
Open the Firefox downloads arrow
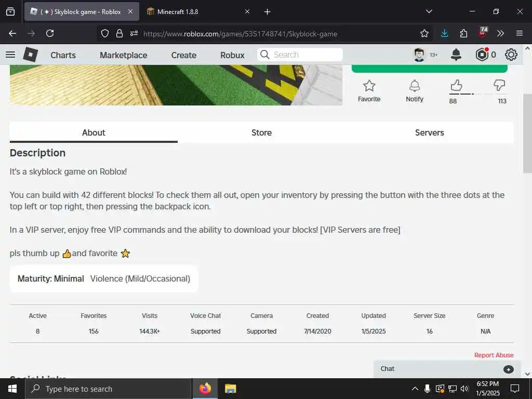point(445,33)
